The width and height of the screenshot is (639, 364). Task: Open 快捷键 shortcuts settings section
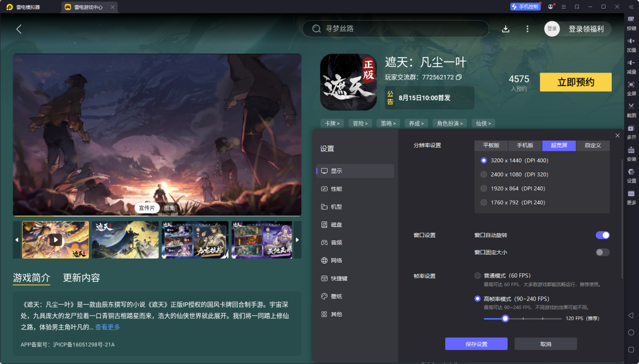[355, 278]
